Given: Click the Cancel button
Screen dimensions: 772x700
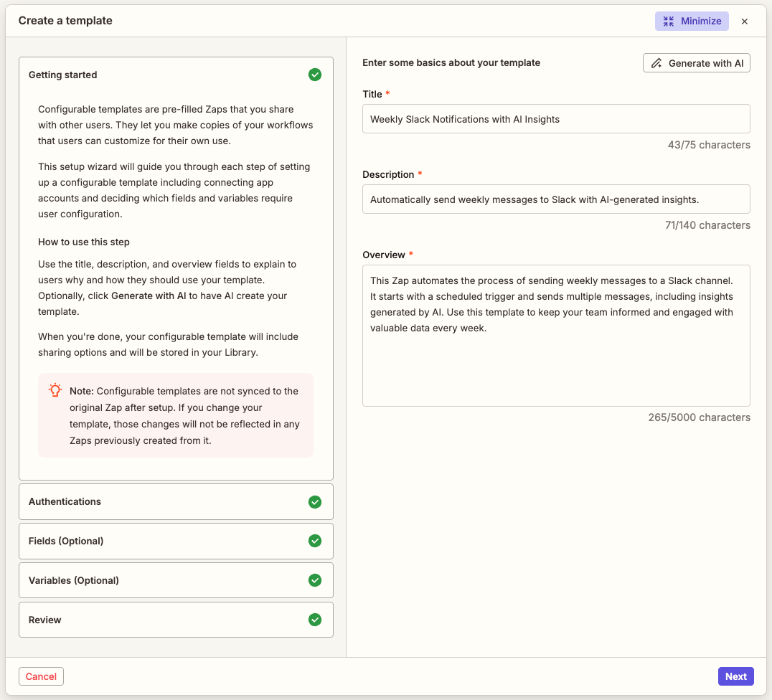Looking at the screenshot, I should (41, 676).
